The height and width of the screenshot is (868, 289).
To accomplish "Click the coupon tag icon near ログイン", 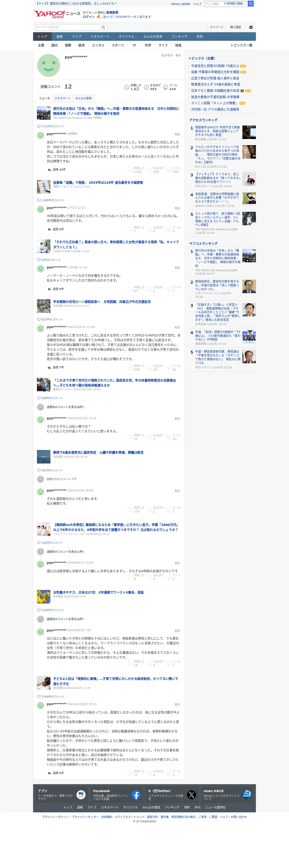I will 99,16.
